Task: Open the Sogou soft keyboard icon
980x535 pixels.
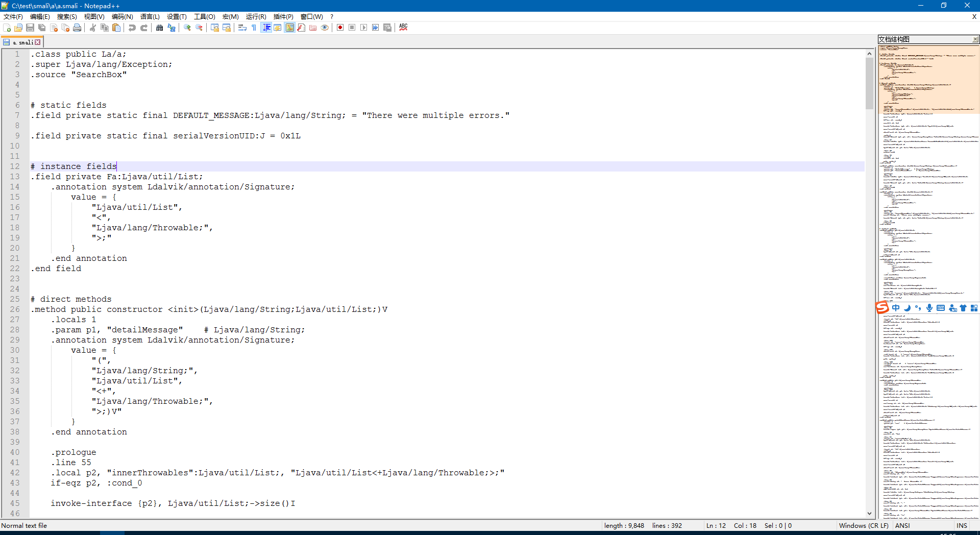Action: tap(941, 307)
